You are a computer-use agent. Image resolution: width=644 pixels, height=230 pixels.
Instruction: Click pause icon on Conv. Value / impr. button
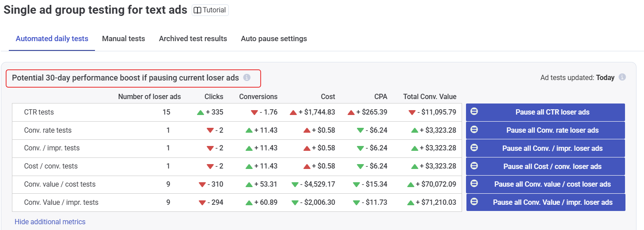474,202
